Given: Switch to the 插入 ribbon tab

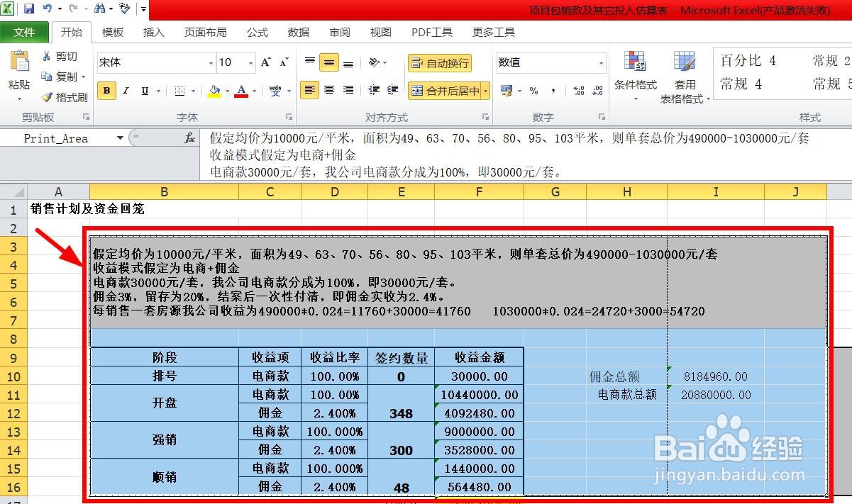Looking at the screenshot, I should 153,32.
